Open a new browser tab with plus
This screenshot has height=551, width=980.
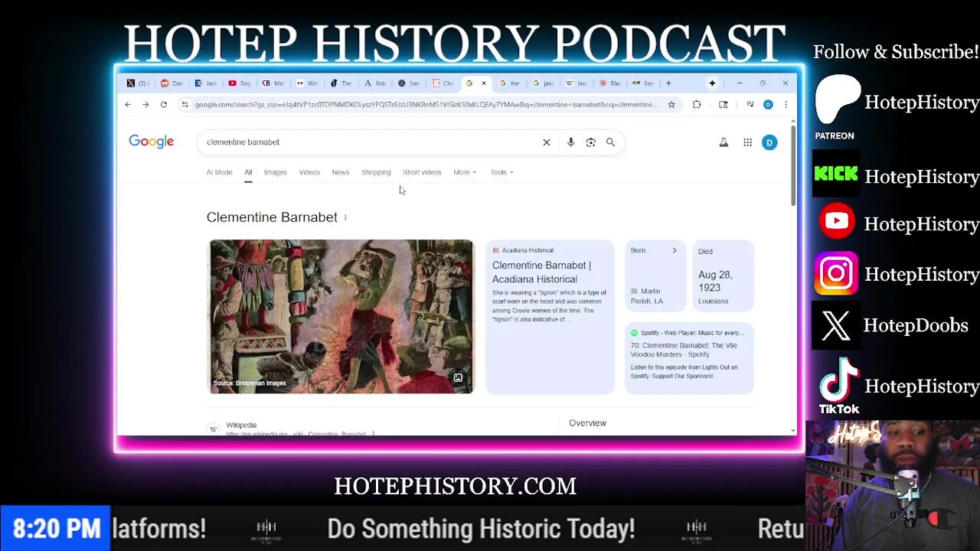[x=668, y=83]
